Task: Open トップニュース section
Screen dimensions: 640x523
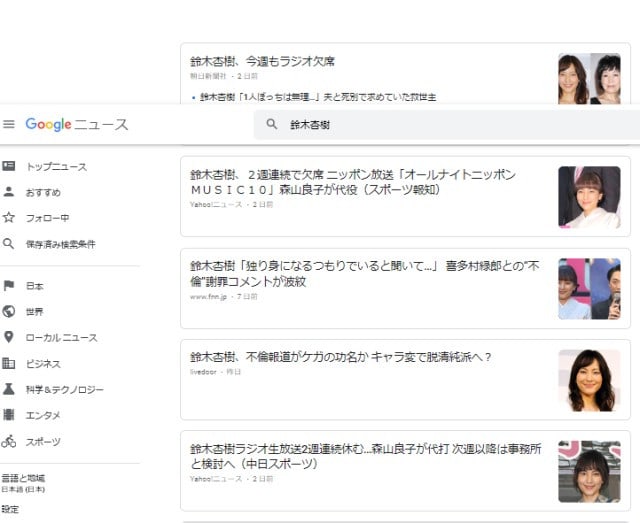Action: point(57,167)
